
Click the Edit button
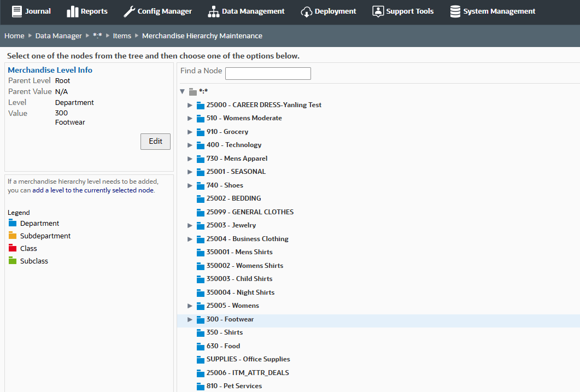pos(155,141)
